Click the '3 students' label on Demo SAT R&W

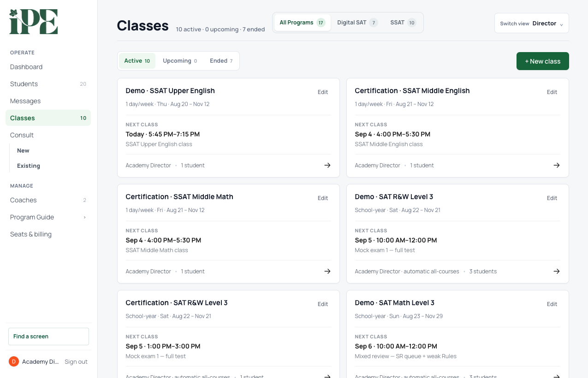(x=483, y=272)
